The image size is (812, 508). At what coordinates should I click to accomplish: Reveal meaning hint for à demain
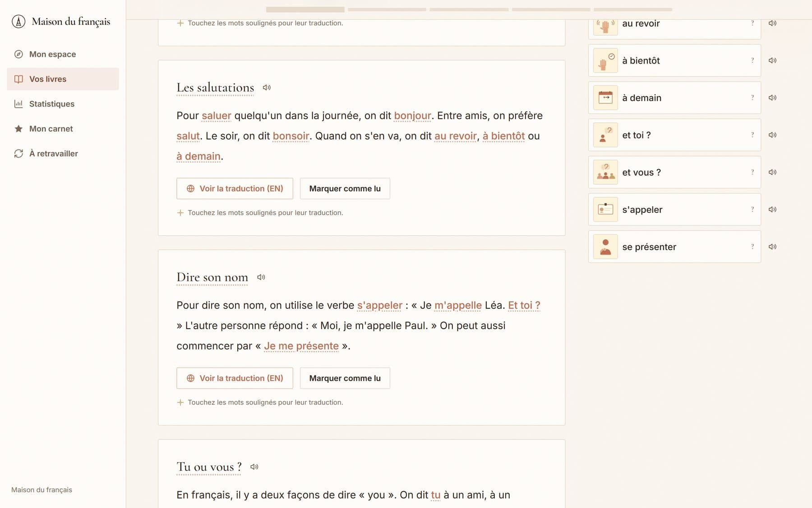coord(752,98)
